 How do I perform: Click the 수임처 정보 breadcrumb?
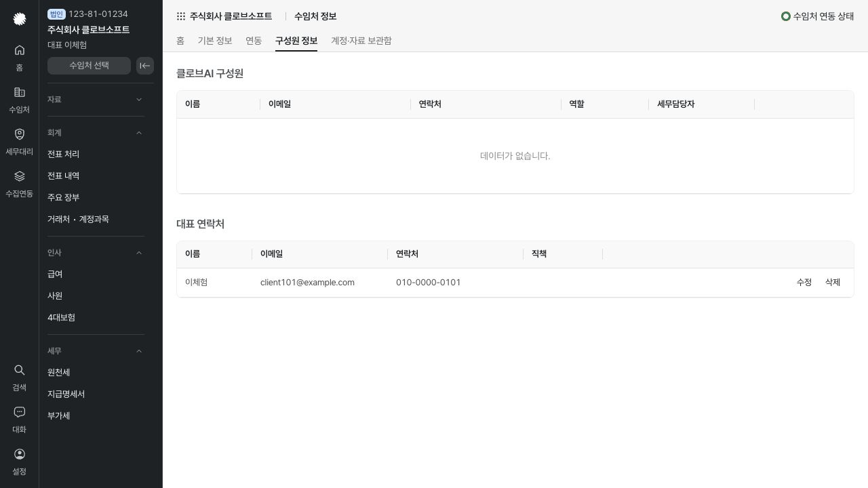click(315, 16)
